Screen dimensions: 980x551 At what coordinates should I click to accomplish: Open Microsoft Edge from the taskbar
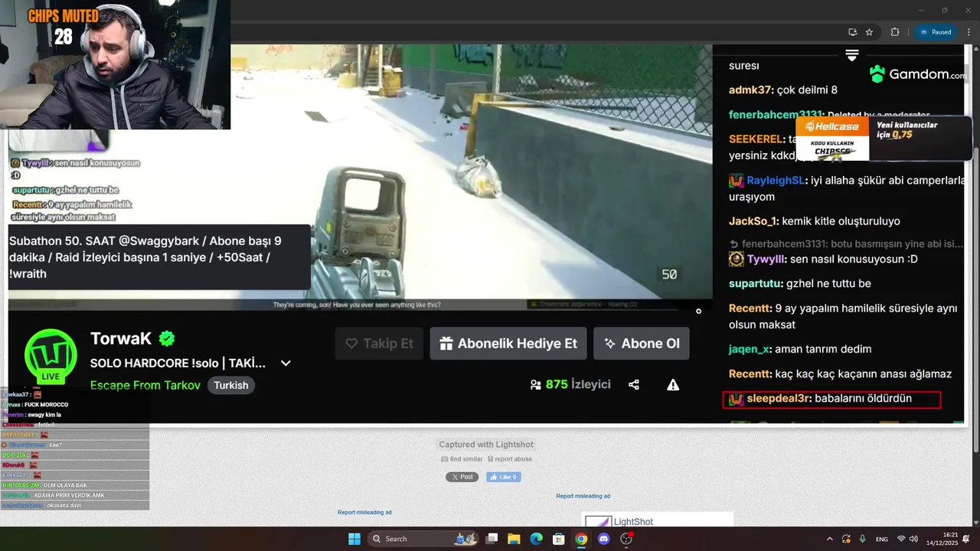coord(537,539)
